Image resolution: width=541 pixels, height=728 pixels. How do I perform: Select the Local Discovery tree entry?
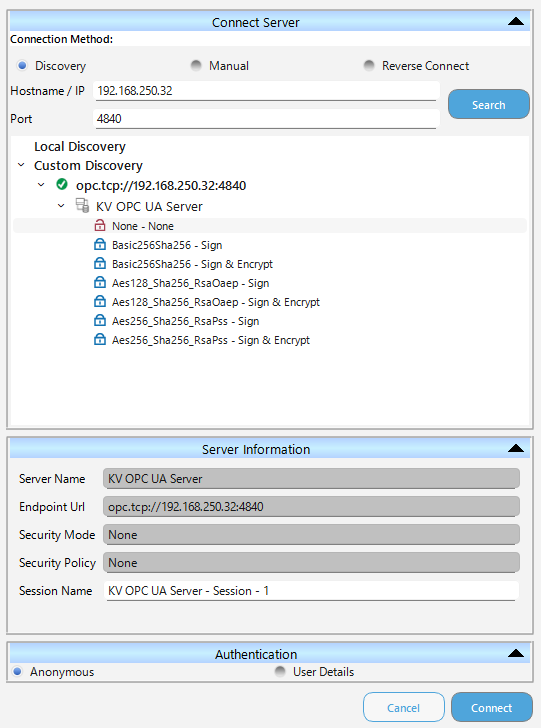click(x=80, y=147)
